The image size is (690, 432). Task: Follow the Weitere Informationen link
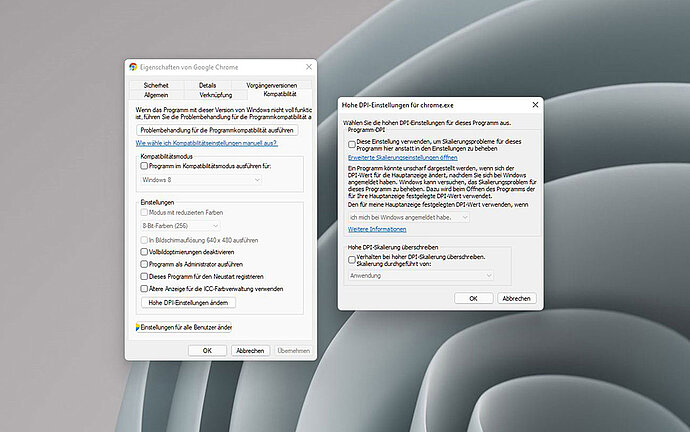pyautogui.click(x=377, y=229)
